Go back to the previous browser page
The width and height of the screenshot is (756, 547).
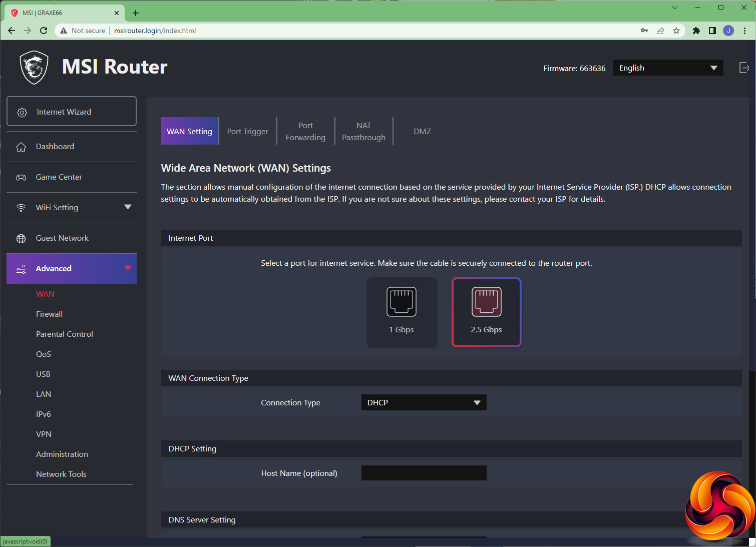(x=12, y=31)
